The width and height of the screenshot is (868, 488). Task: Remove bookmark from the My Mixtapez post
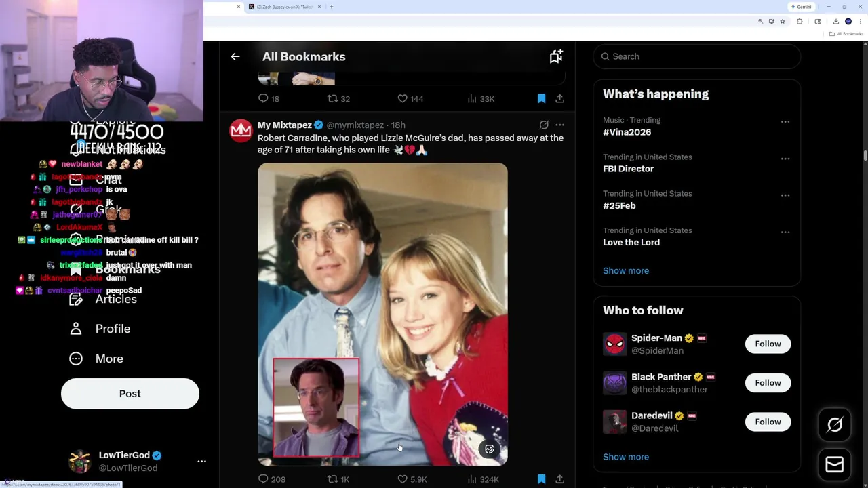[541, 479]
